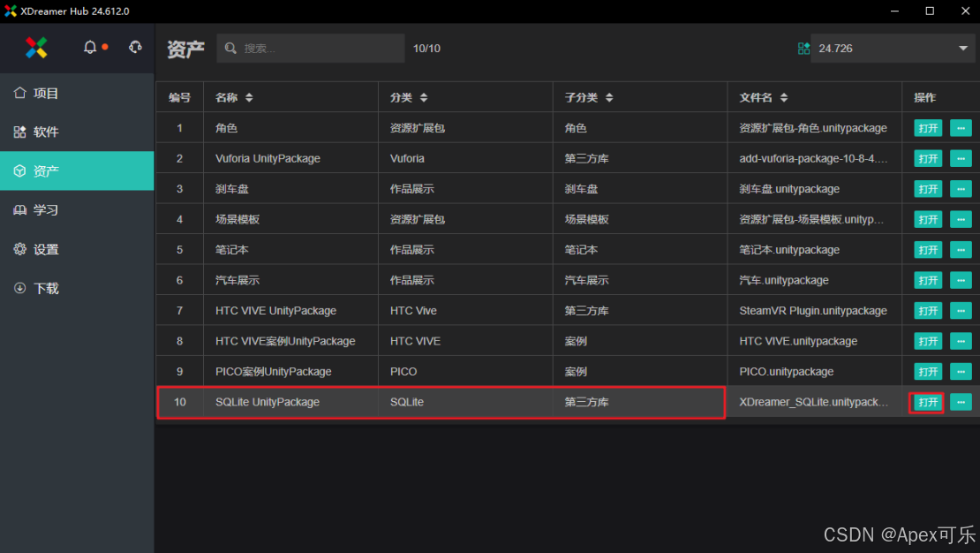Expand the 24.726 version dropdown

(893, 49)
